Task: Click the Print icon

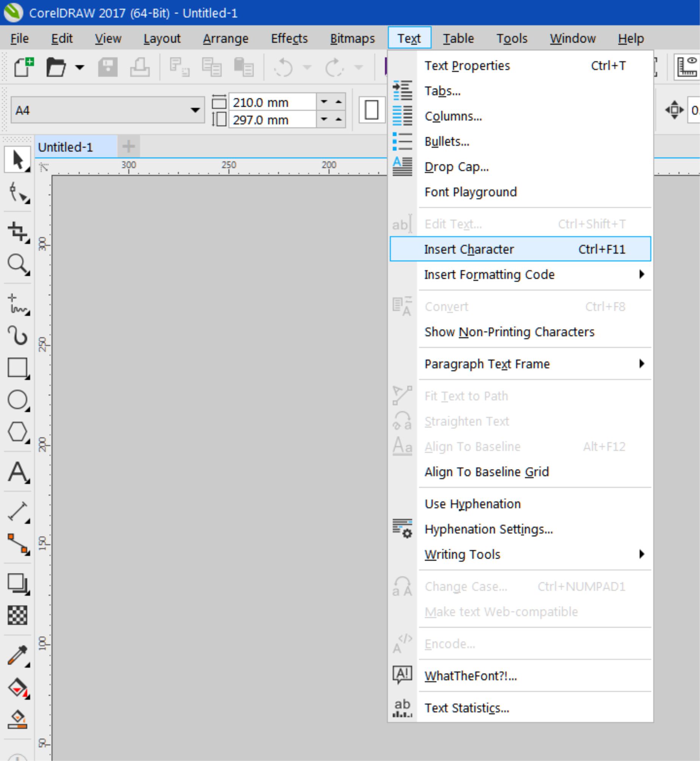Action: (140, 67)
